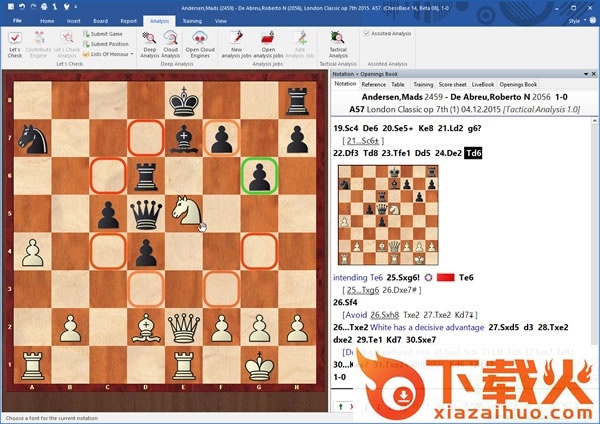
Task: Select the white queen on e2
Action: pos(184,328)
